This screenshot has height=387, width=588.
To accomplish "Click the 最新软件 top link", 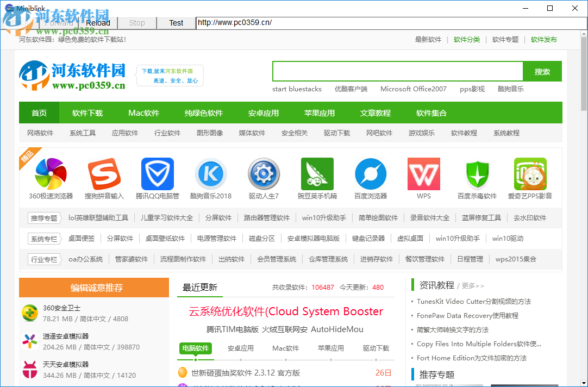I will pyautogui.click(x=428, y=39).
